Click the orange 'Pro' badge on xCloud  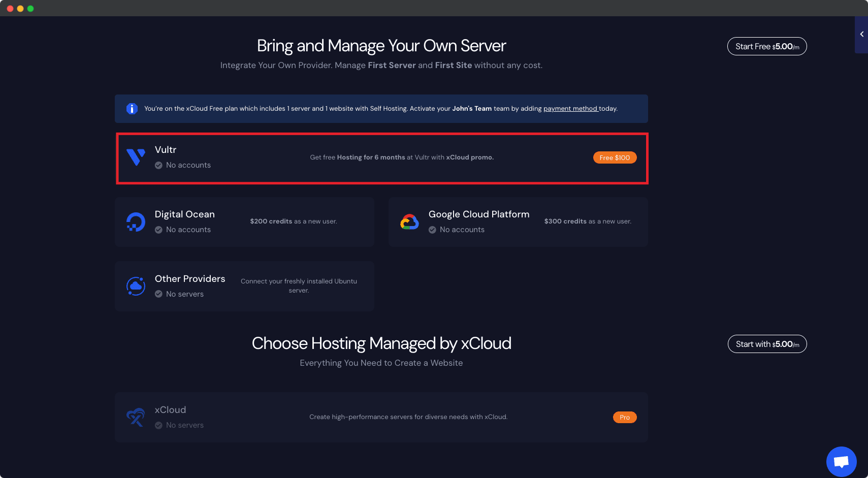(625, 417)
